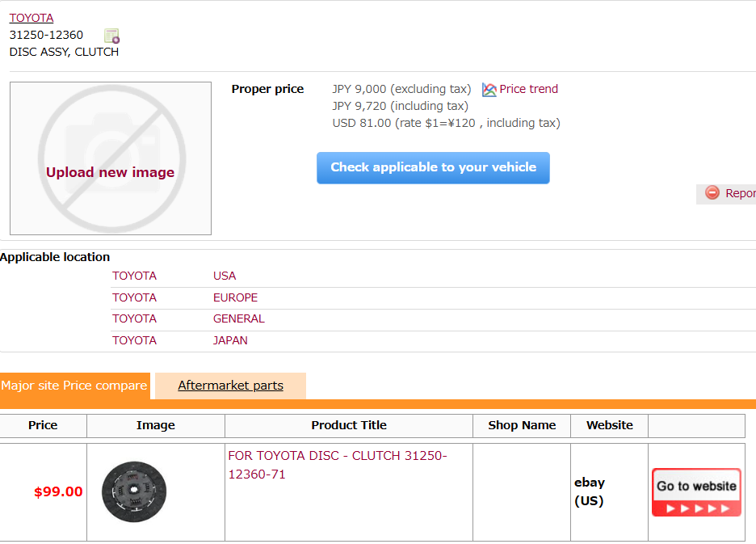Open FOR TOYOTA DISC - CLUTCH product link
This screenshot has width=756, height=544.
tap(338, 465)
